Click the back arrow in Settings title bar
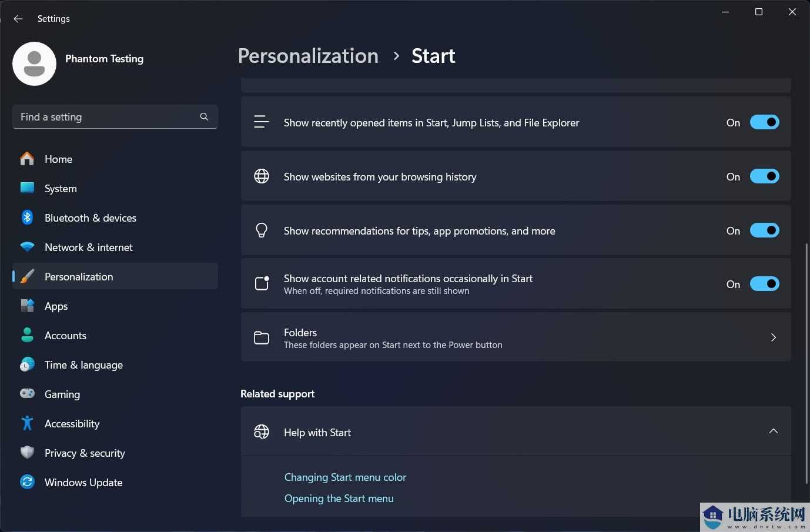 click(18, 19)
